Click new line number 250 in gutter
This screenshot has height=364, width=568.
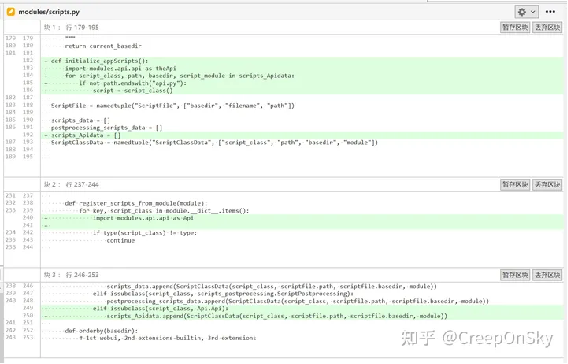28,315
